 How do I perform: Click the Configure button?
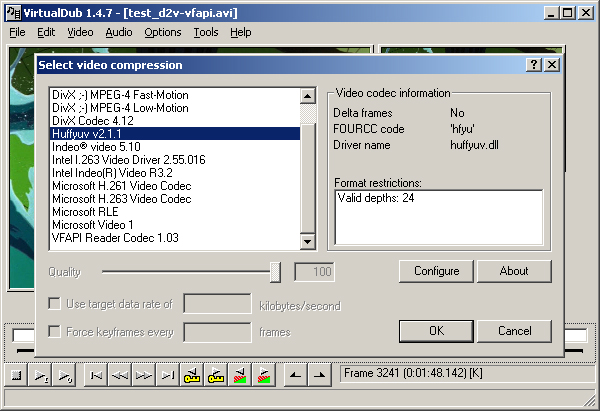(436, 271)
